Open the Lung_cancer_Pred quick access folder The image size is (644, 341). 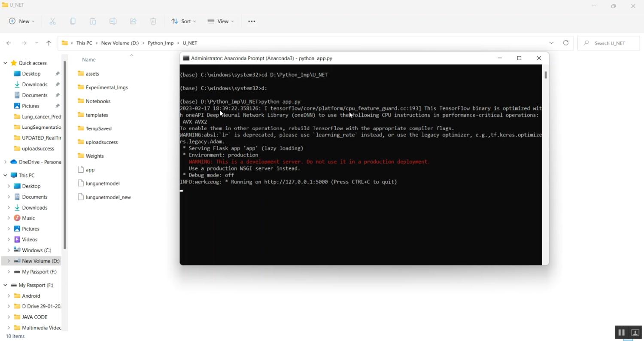pyautogui.click(x=38, y=116)
